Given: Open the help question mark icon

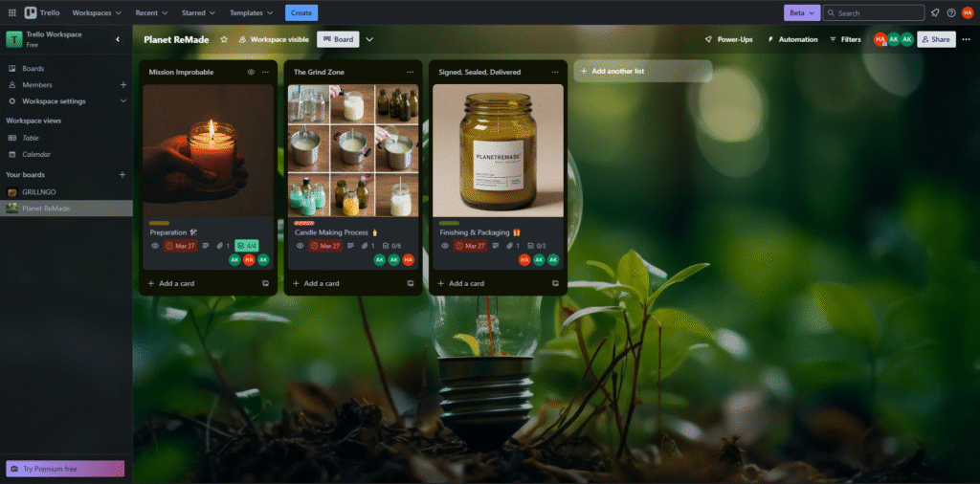Looking at the screenshot, I should 950,13.
